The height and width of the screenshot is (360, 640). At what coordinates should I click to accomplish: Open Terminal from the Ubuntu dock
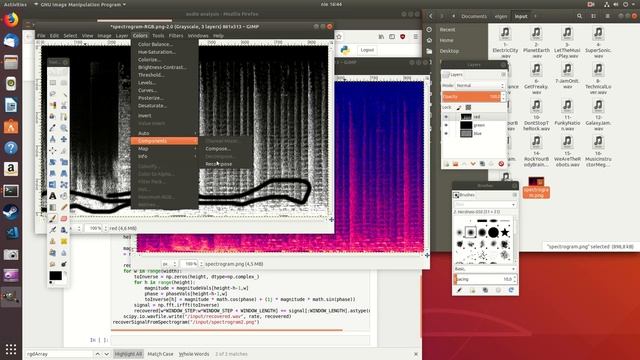11,191
